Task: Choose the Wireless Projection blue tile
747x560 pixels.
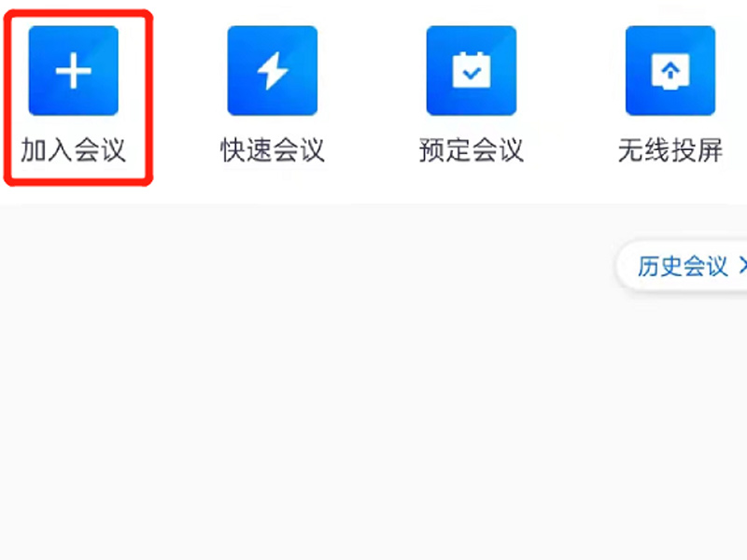Action: 670,71
